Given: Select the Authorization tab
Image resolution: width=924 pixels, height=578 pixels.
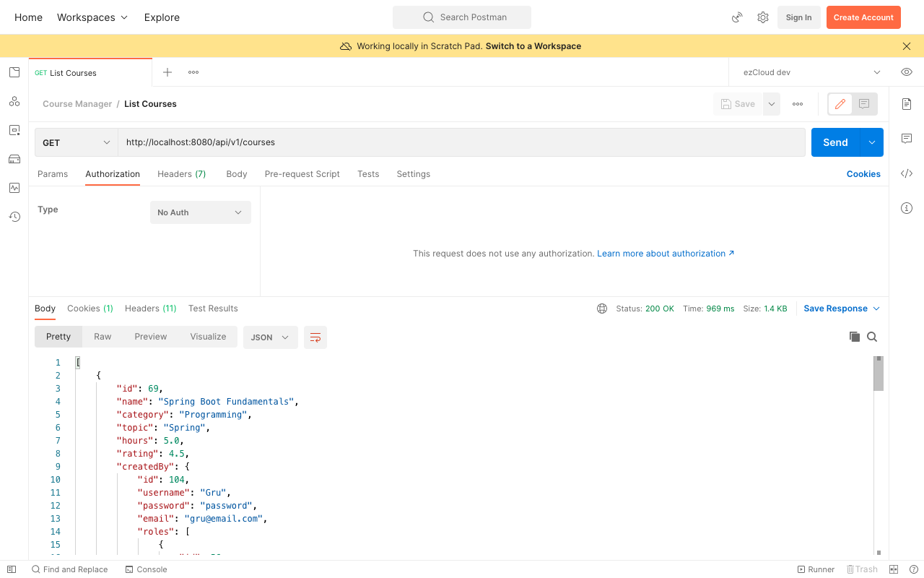Looking at the screenshot, I should 113,174.
